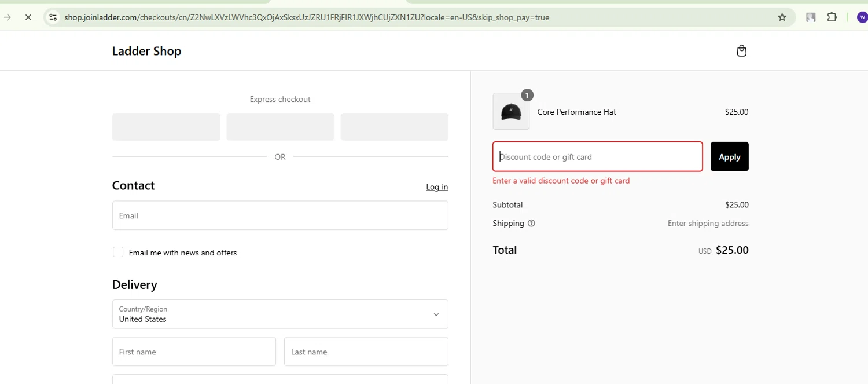Open the shopping bag cart icon
868x384 pixels.
click(741, 51)
